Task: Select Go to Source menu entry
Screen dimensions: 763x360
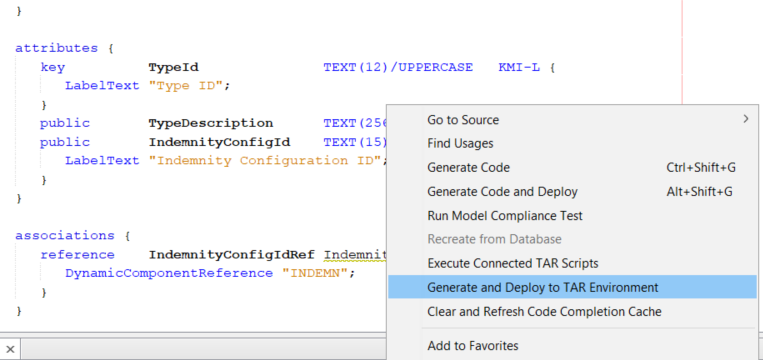Action: point(573,120)
